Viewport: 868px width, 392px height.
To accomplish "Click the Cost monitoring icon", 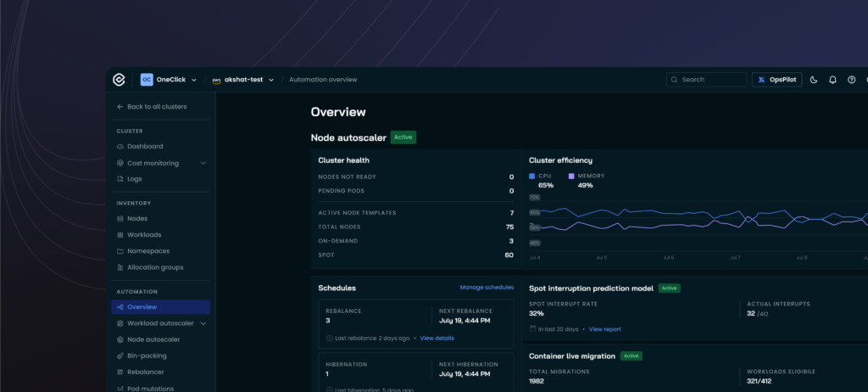I will coord(120,163).
